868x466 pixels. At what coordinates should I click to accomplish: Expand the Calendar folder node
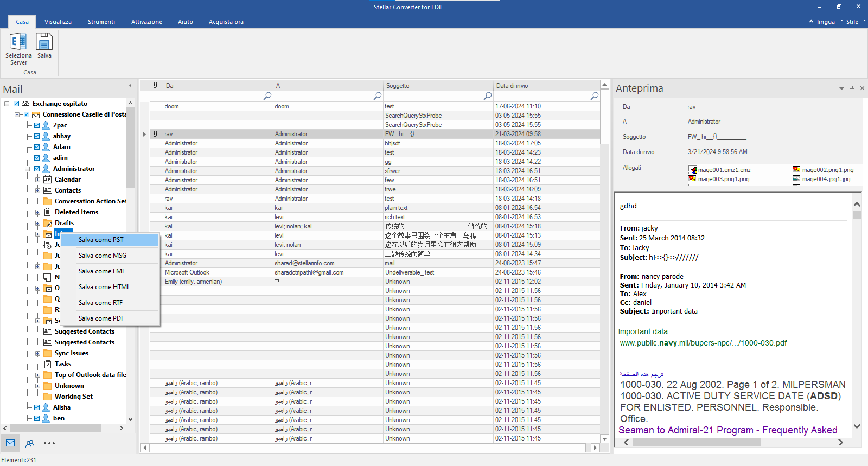coord(38,180)
